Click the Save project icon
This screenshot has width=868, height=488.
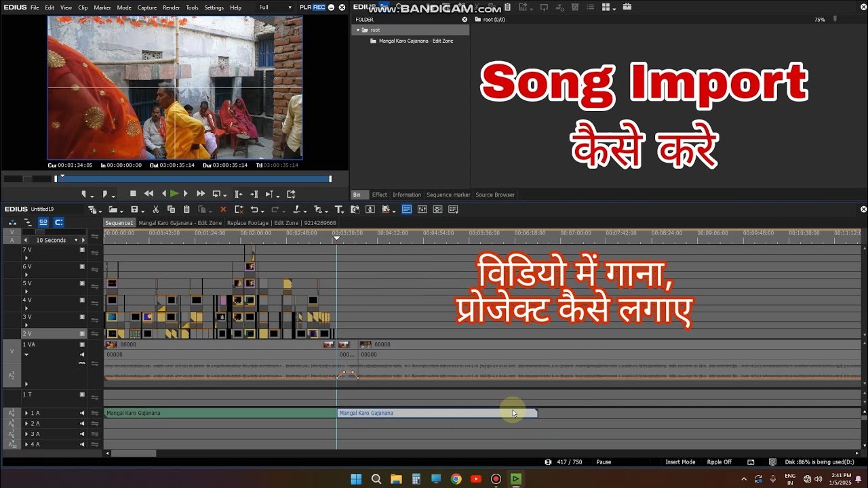134,209
